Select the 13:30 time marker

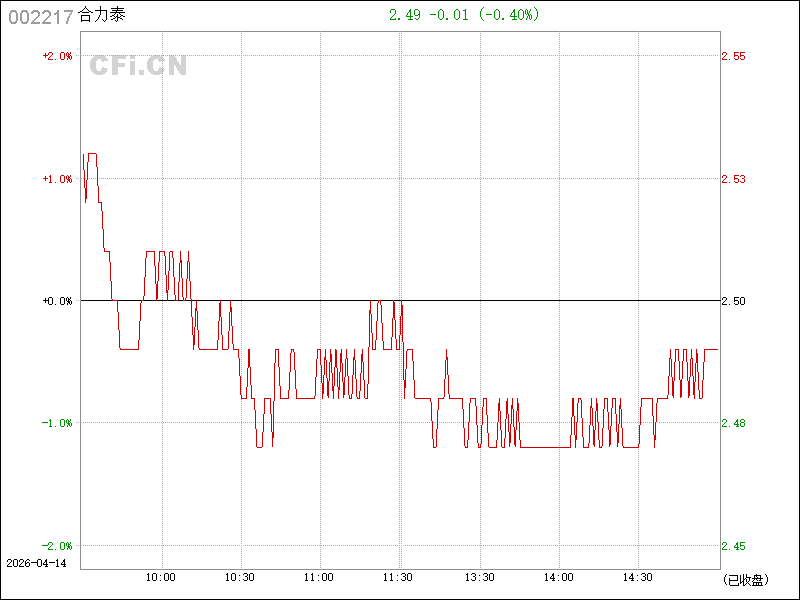click(479, 577)
